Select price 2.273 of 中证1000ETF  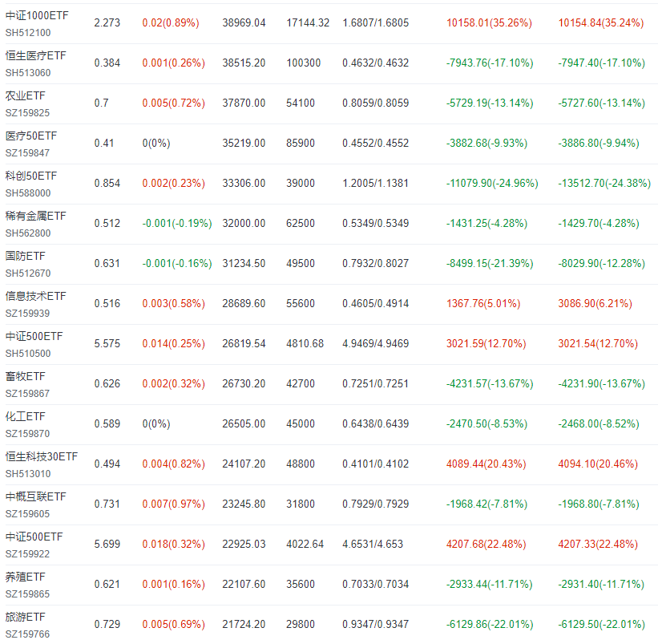pyautogui.click(x=107, y=22)
